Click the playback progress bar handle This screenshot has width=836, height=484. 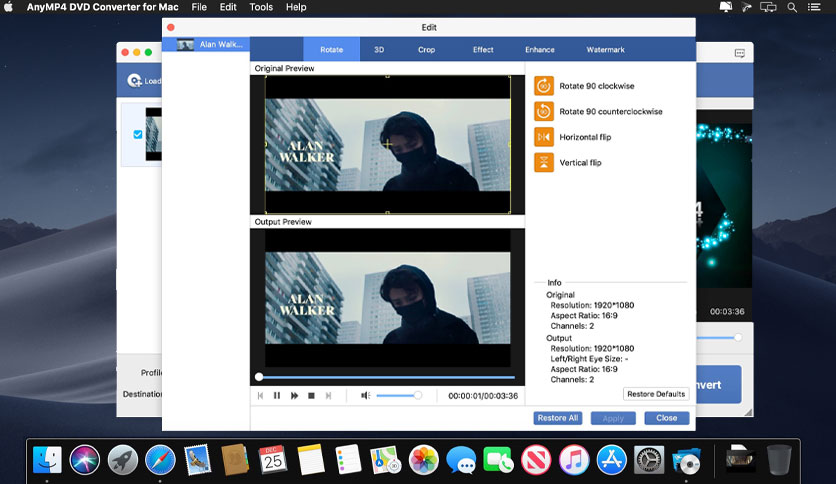(259, 377)
